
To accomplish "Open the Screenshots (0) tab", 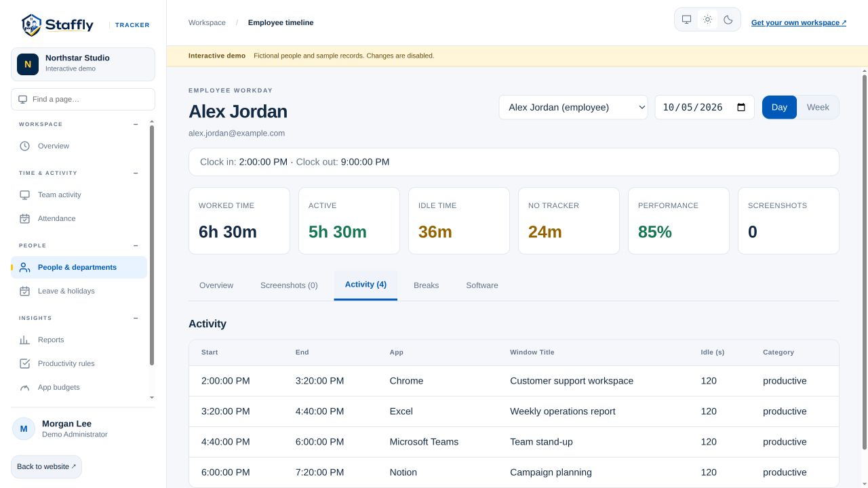I will click(289, 285).
